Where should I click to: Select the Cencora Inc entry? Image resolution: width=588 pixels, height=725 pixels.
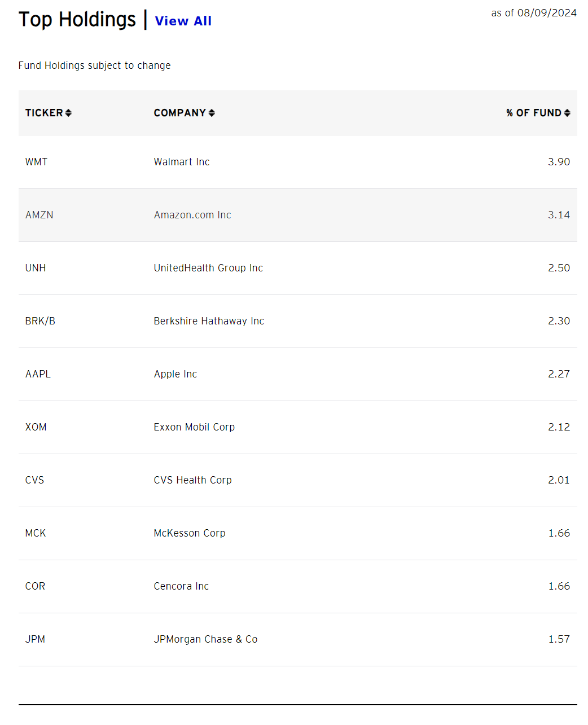pos(181,586)
